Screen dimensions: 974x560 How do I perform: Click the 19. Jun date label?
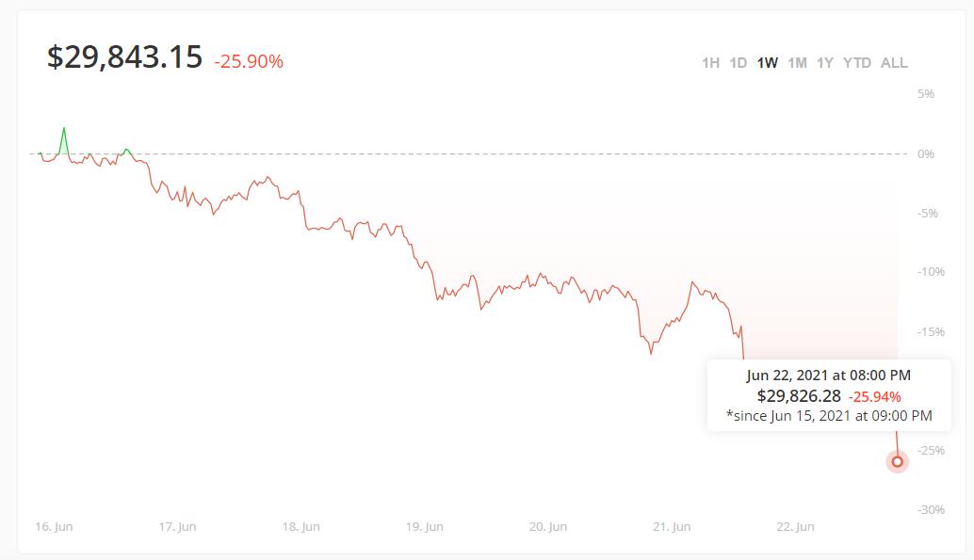click(x=424, y=527)
